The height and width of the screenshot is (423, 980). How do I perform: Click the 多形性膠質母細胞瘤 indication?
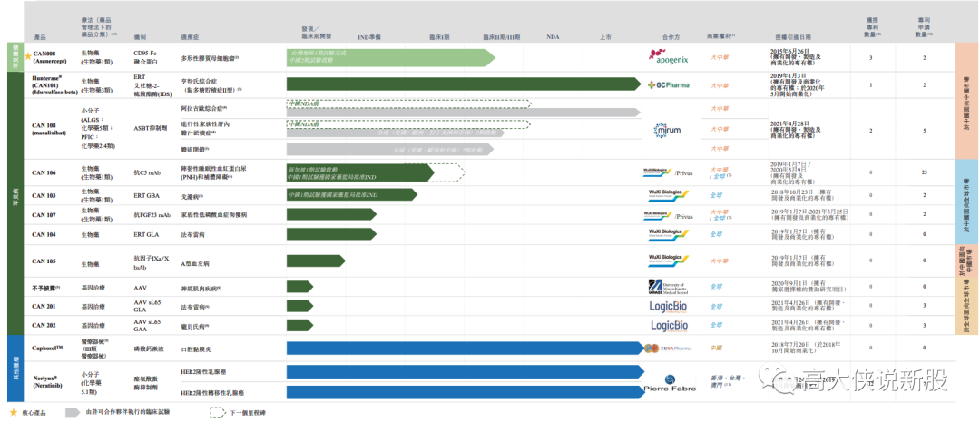tap(208, 58)
